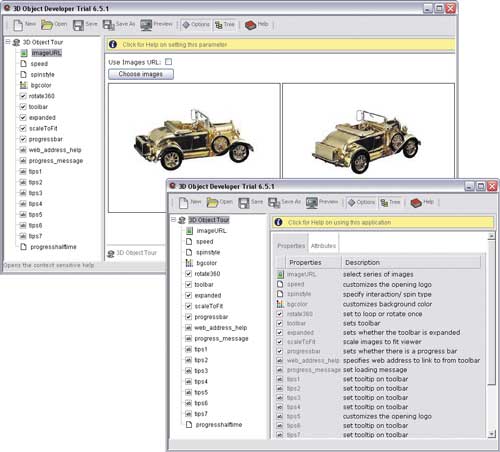Viewport: 500px width, 452px height.
Task: Select imageURL in the front window tree
Action: [x=212, y=231]
